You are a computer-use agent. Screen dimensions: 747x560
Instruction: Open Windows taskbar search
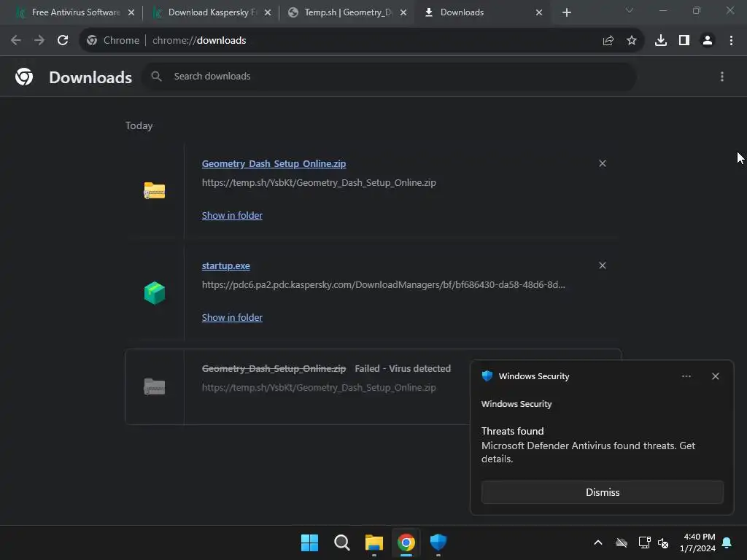341,542
